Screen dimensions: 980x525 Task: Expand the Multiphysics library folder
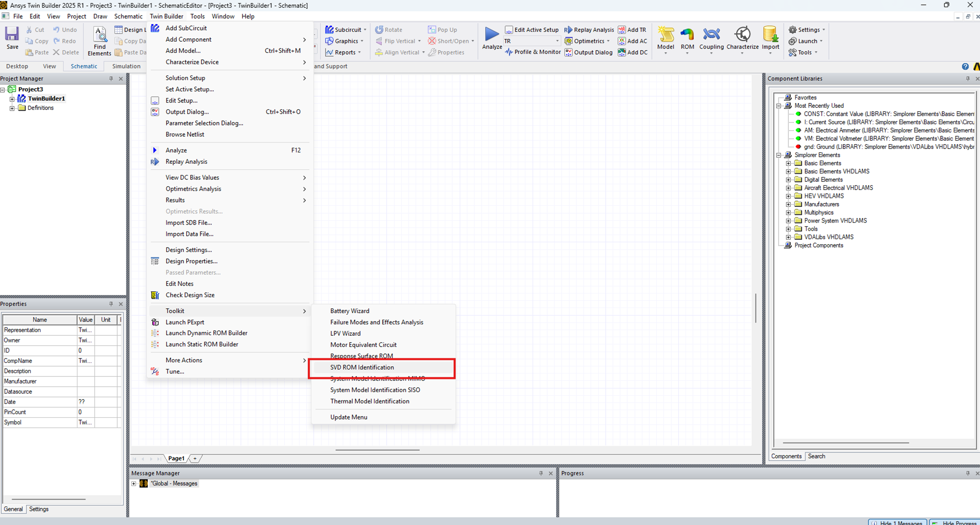pos(788,213)
